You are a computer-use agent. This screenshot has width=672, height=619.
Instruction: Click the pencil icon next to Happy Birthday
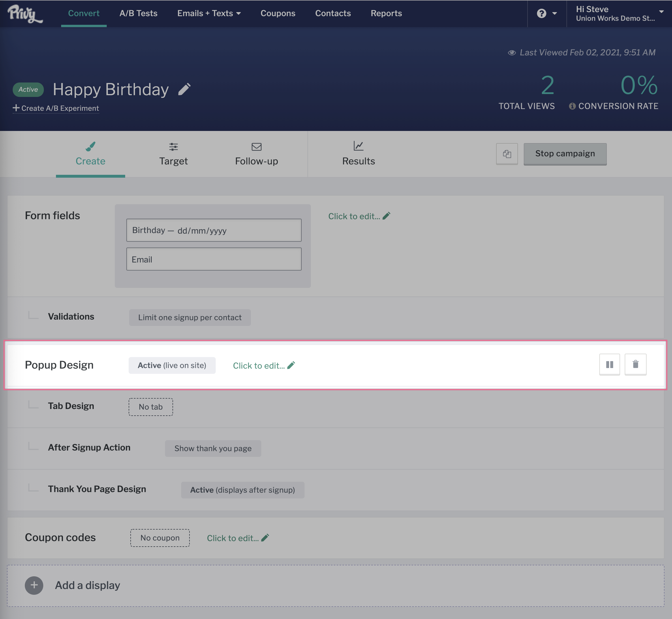click(x=184, y=89)
